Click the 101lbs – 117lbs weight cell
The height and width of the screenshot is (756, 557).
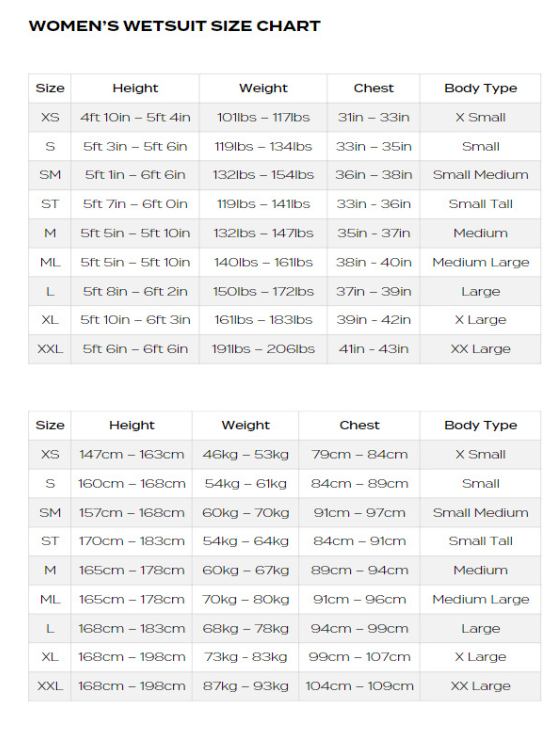(x=263, y=117)
